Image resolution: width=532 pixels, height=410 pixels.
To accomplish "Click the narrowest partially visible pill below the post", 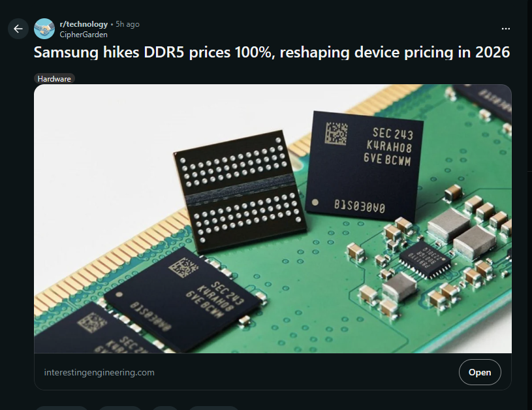I will click(x=165, y=408).
